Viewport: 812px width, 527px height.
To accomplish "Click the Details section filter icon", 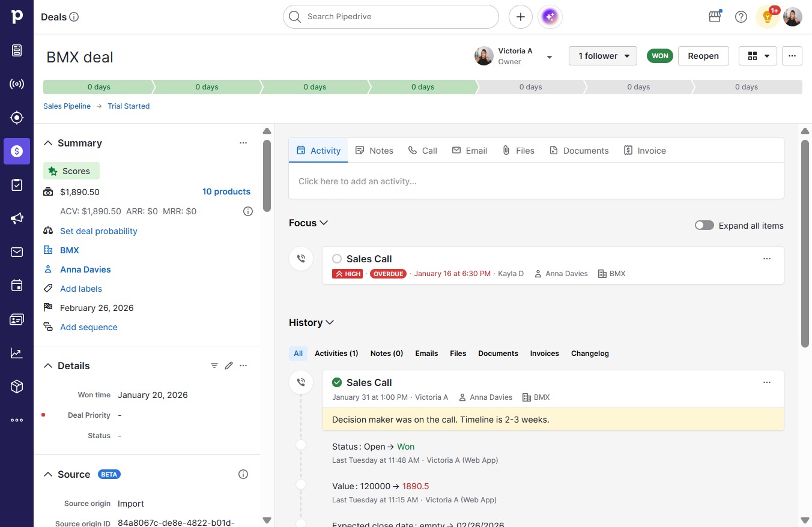I will pyautogui.click(x=214, y=366).
